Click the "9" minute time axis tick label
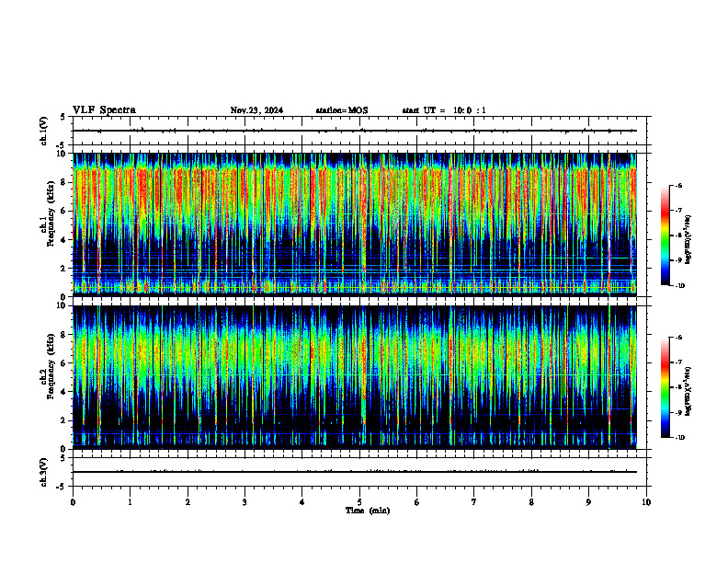Image resolution: width=728 pixels, height=563 pixels. click(x=588, y=502)
